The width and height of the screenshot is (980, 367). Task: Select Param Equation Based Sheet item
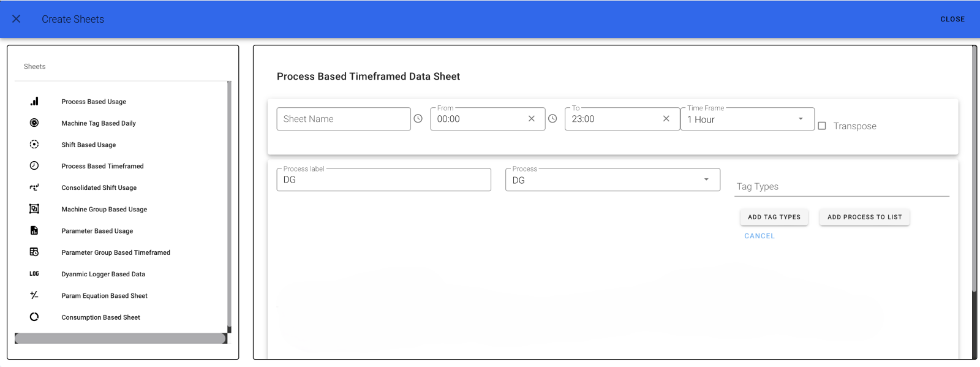click(x=105, y=295)
